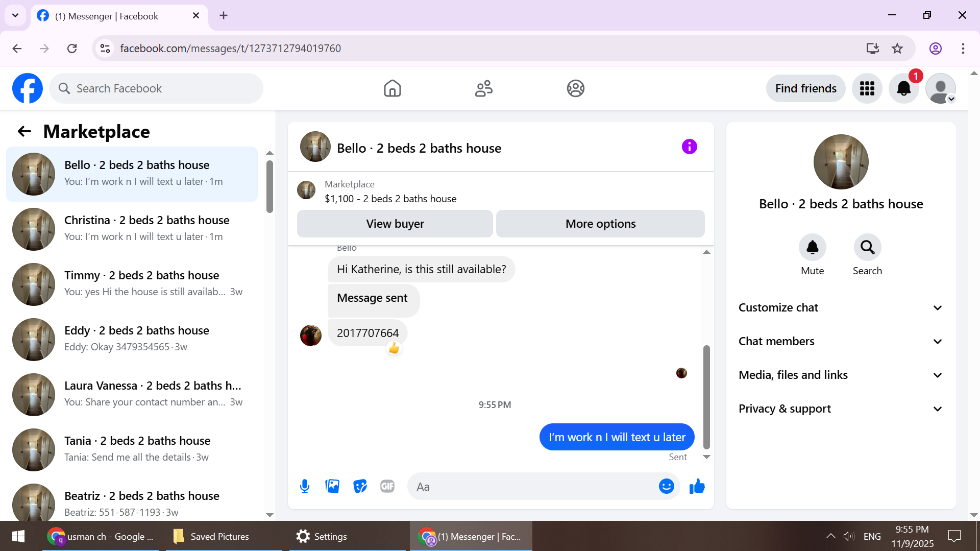Click the chat messages scrollbar thumb

706,397
